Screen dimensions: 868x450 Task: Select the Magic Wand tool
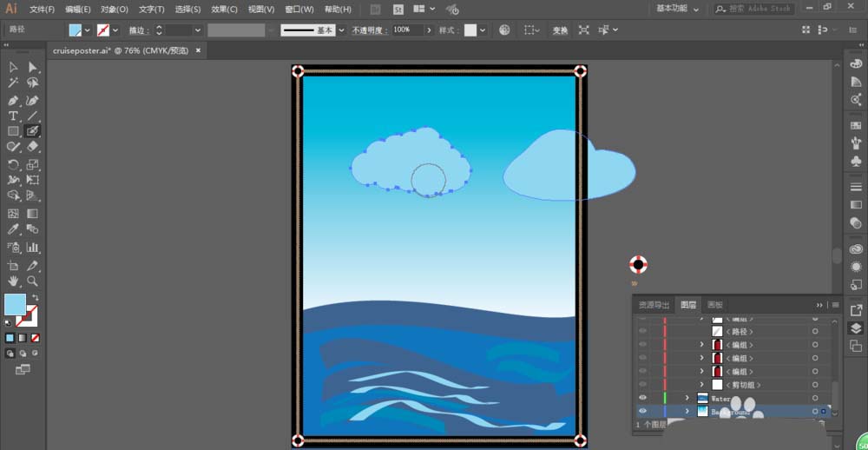(x=13, y=83)
